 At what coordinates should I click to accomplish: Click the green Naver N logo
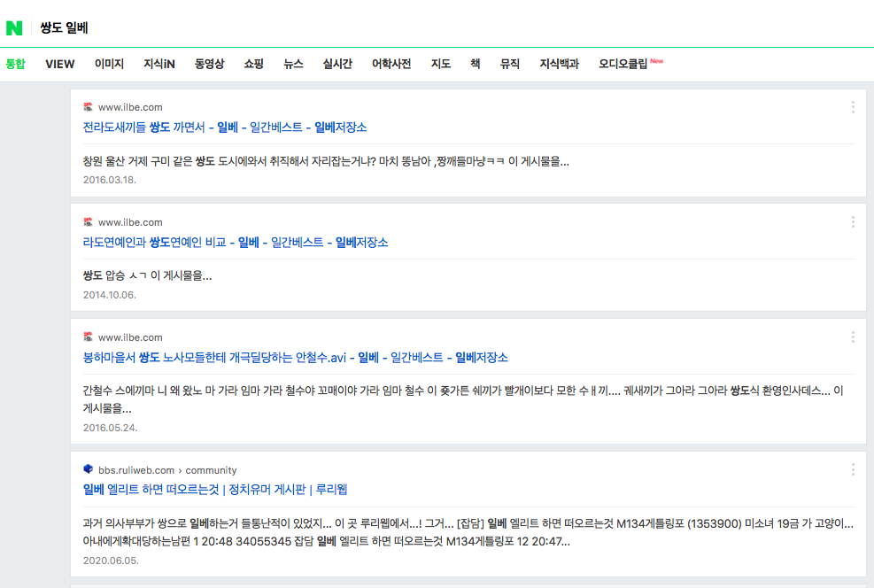tap(14, 27)
